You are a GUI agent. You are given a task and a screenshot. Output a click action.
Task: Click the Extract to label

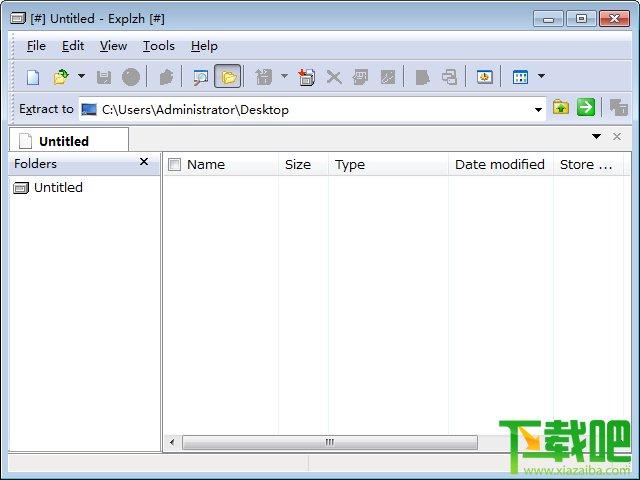pos(46,109)
